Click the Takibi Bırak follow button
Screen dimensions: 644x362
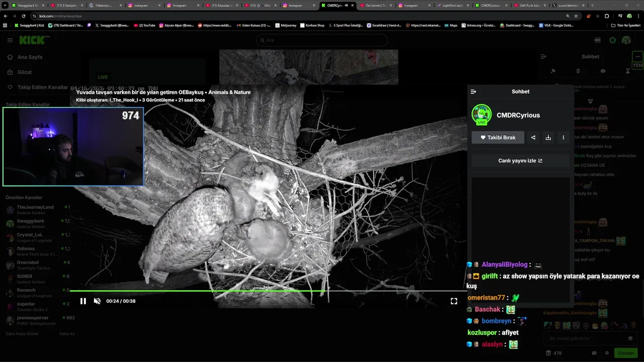(x=498, y=137)
